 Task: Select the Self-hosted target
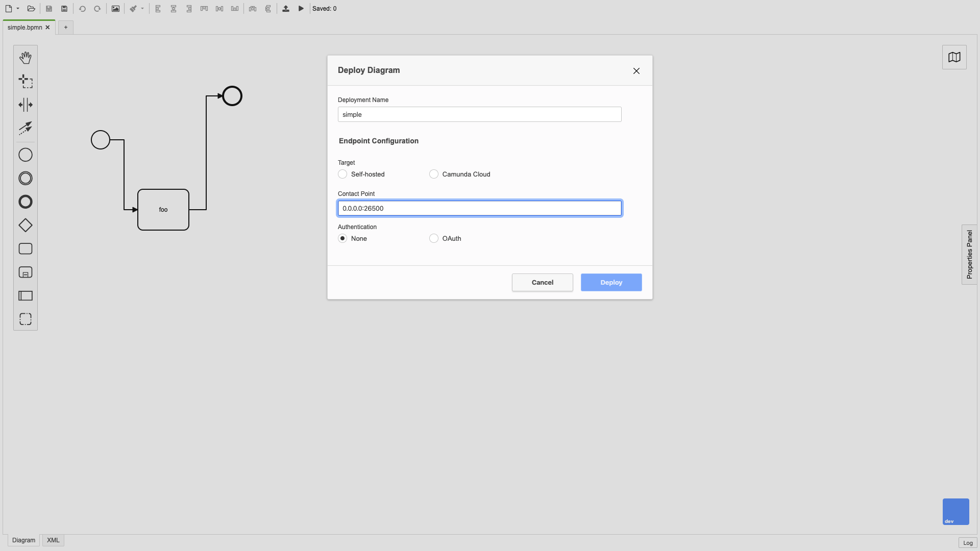pos(342,174)
